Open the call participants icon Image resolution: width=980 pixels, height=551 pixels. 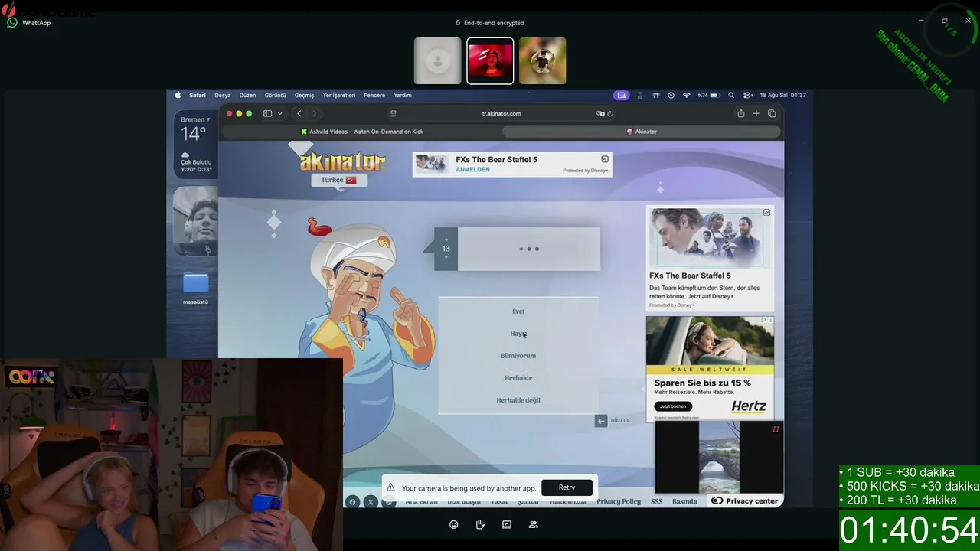click(533, 525)
